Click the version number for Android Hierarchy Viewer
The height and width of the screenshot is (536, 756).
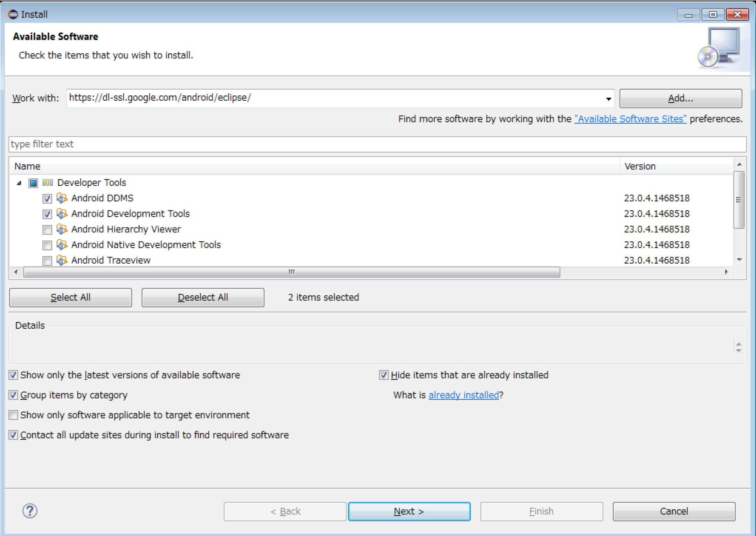657,229
